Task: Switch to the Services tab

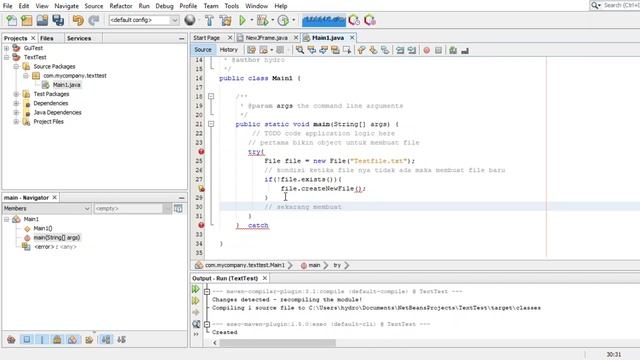Action: tap(79, 38)
